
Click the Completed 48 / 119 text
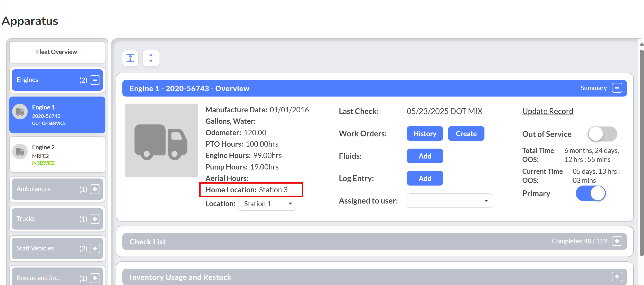579,241
